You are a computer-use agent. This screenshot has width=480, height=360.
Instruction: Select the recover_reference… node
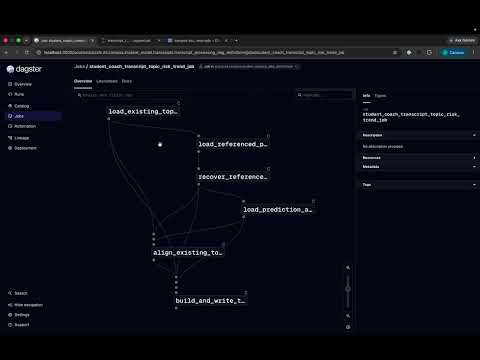[233, 177]
